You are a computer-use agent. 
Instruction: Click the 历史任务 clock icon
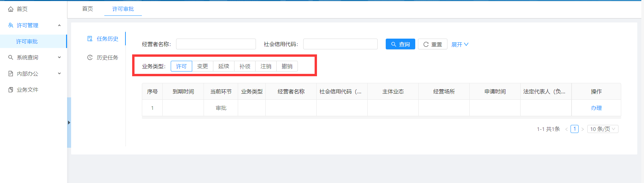click(90, 57)
